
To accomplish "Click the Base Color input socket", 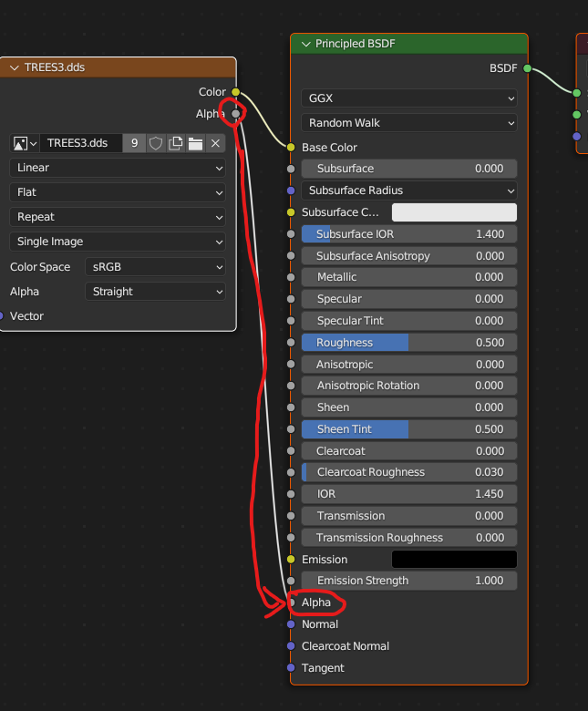I will (x=291, y=148).
